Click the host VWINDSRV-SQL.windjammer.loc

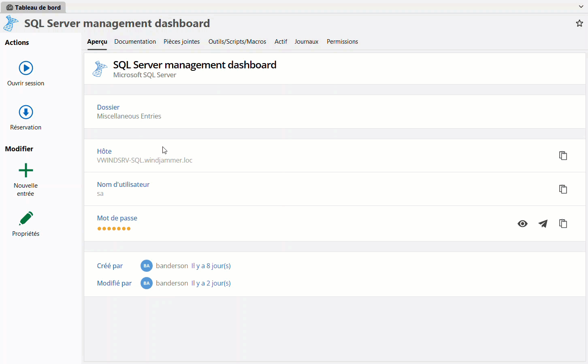145,160
